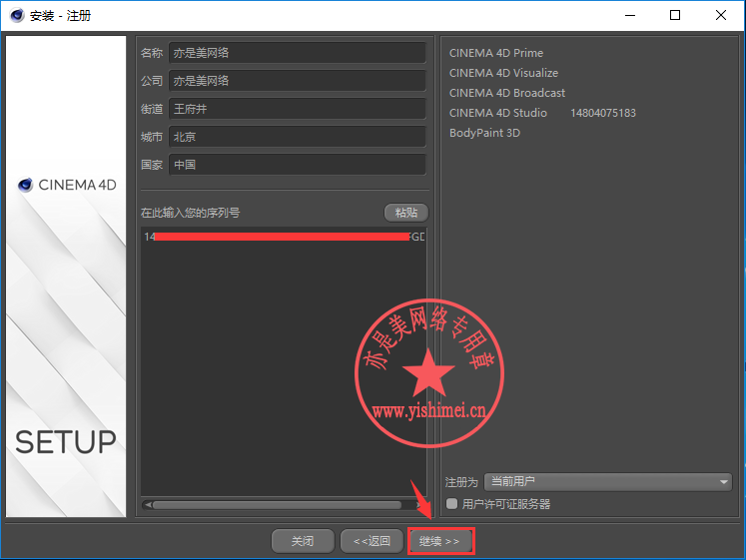This screenshot has width=746, height=560.
Task: Click the Cinema 4D title bar icon
Action: click(x=17, y=16)
